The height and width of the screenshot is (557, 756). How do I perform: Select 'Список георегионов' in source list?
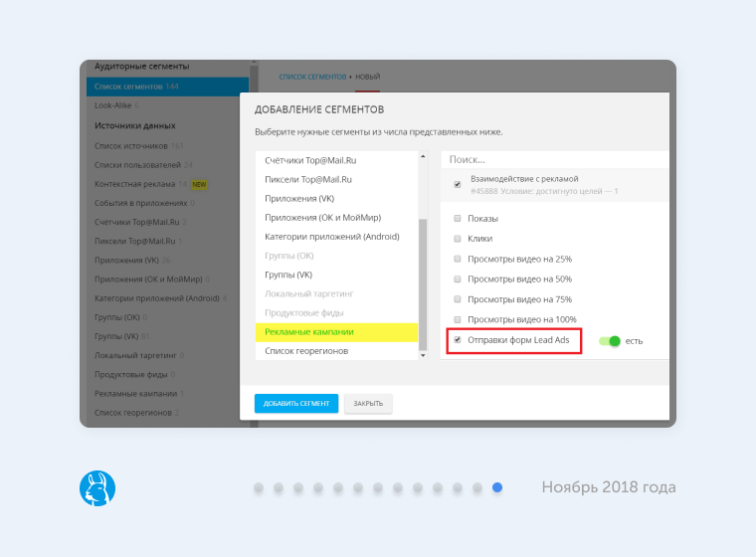click(306, 350)
